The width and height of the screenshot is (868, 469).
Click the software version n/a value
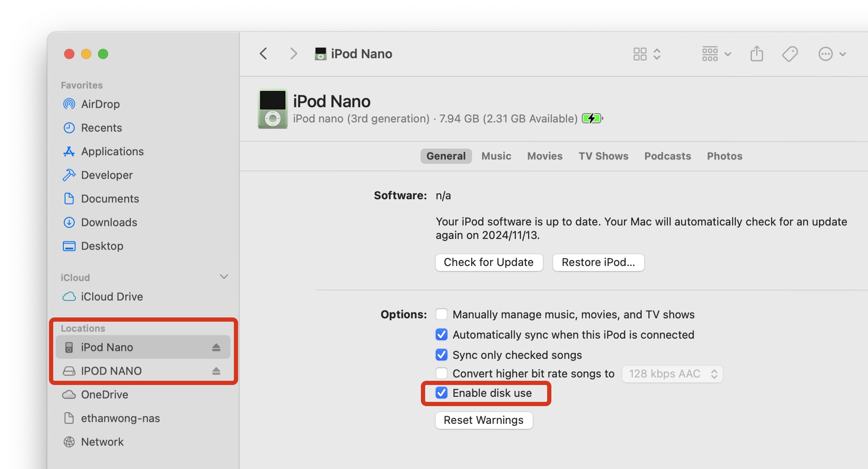(443, 195)
